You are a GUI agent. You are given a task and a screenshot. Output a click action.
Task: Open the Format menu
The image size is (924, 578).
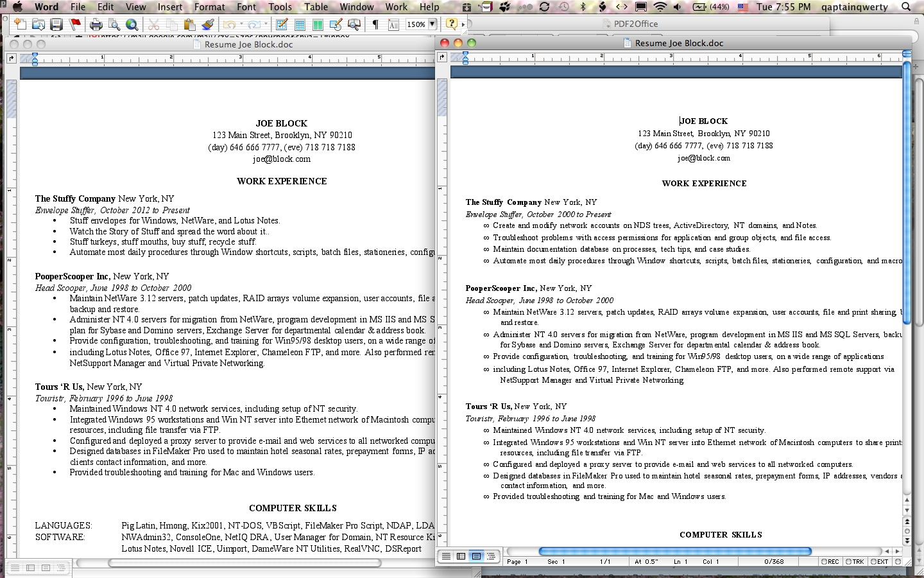pyautogui.click(x=210, y=7)
